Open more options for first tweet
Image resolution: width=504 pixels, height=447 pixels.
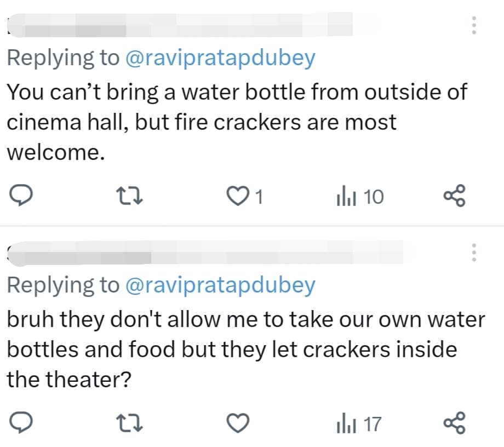point(474,25)
